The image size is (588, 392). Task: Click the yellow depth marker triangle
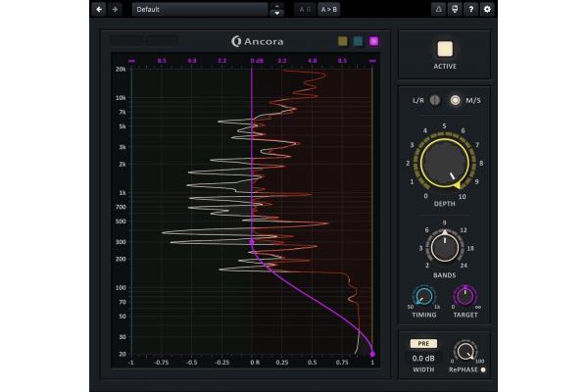457,185
